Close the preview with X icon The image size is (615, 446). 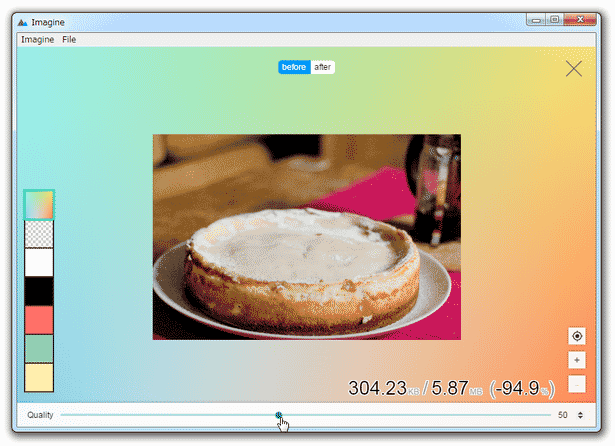click(x=574, y=69)
